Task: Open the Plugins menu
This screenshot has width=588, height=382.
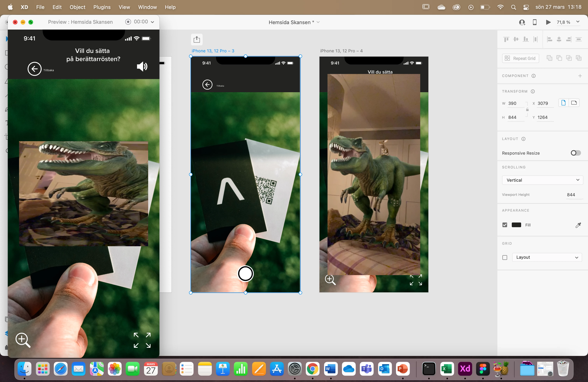Action: click(102, 7)
